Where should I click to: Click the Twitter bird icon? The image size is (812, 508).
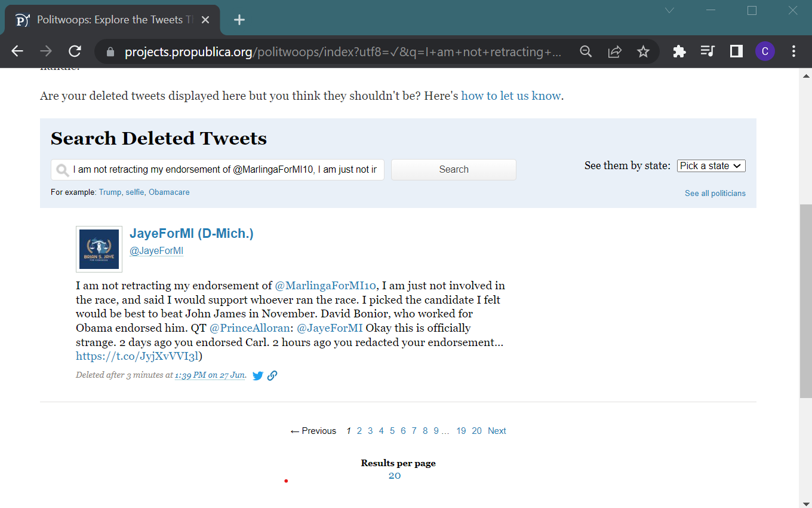pyautogui.click(x=258, y=376)
